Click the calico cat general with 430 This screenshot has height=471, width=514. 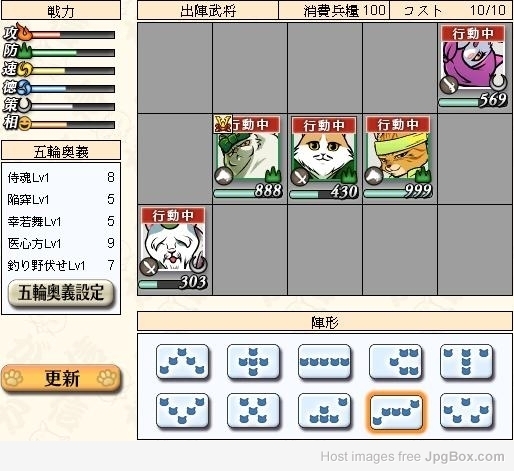(324, 157)
